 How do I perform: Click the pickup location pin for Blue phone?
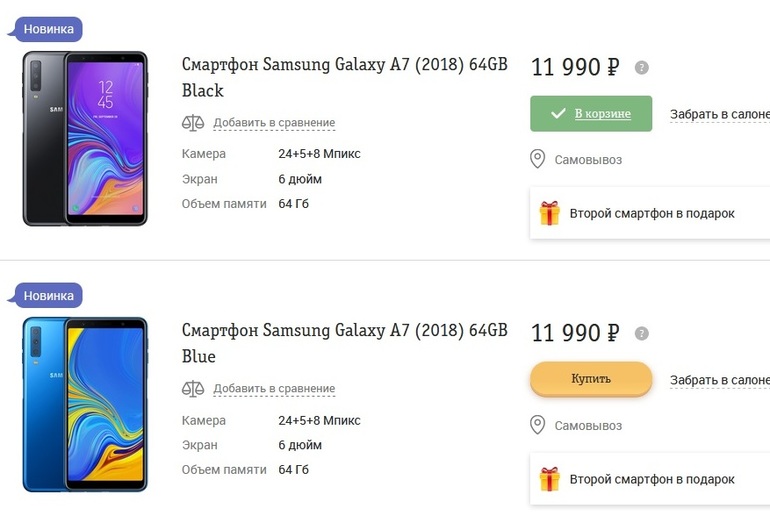(x=537, y=426)
